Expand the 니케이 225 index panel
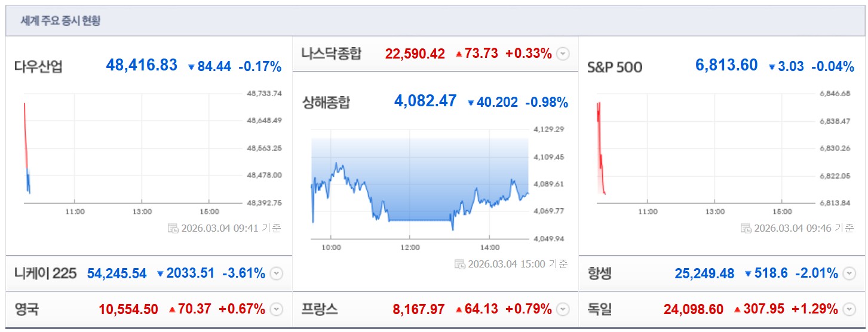The height and width of the screenshot is (332, 868). pos(275,273)
